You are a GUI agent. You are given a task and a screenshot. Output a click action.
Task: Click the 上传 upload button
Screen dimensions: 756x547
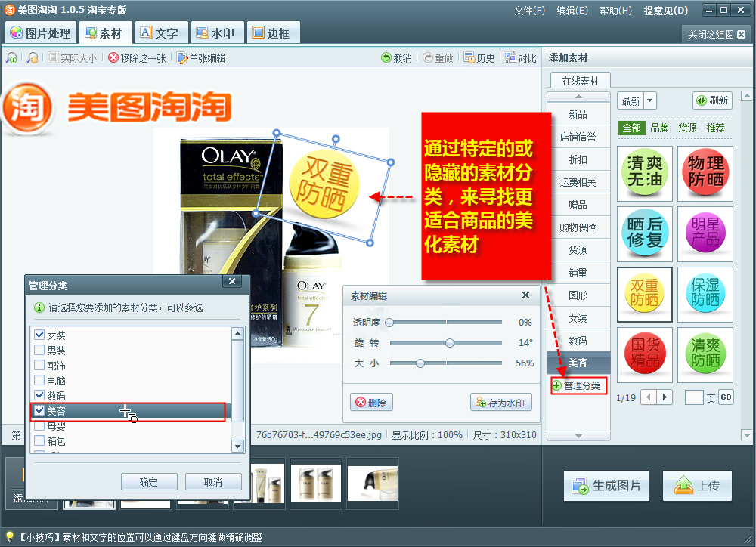(697, 486)
